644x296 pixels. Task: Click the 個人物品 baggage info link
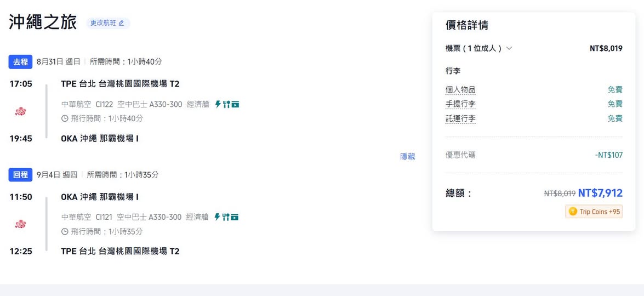460,90
